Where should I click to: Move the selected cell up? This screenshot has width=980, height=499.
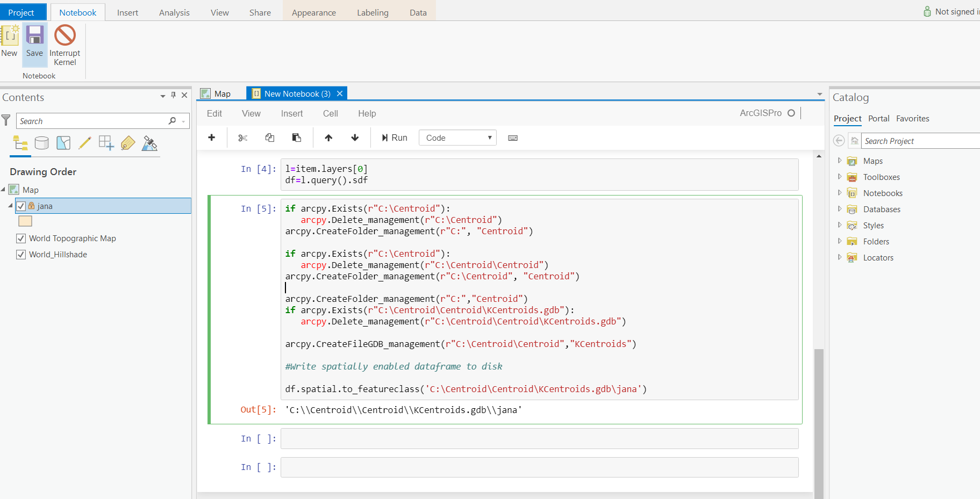tap(328, 138)
